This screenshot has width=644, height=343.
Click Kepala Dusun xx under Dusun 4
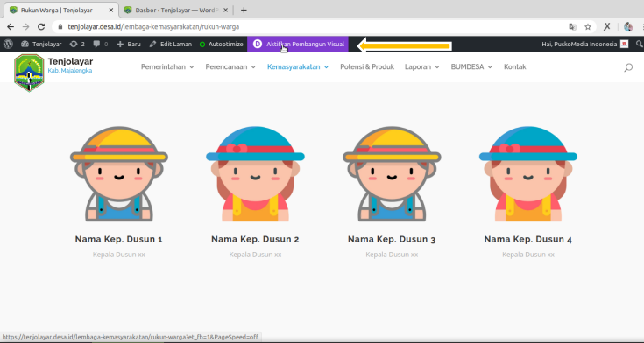528,255
